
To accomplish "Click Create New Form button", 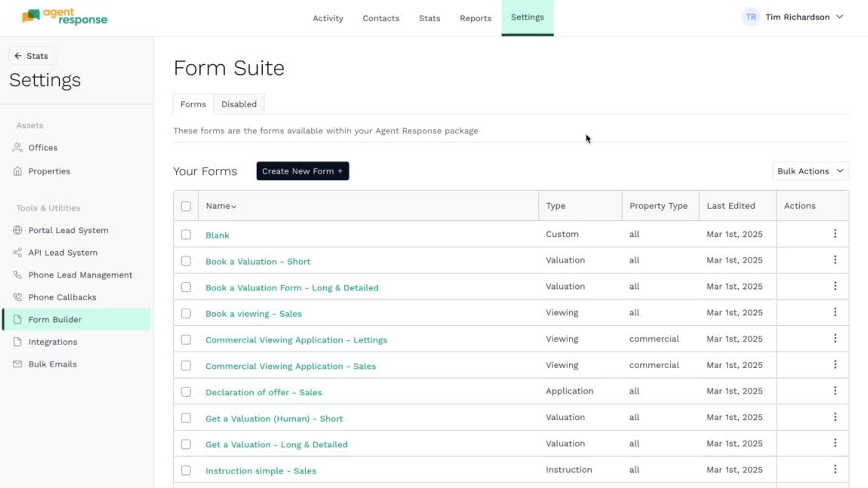I will point(302,171).
